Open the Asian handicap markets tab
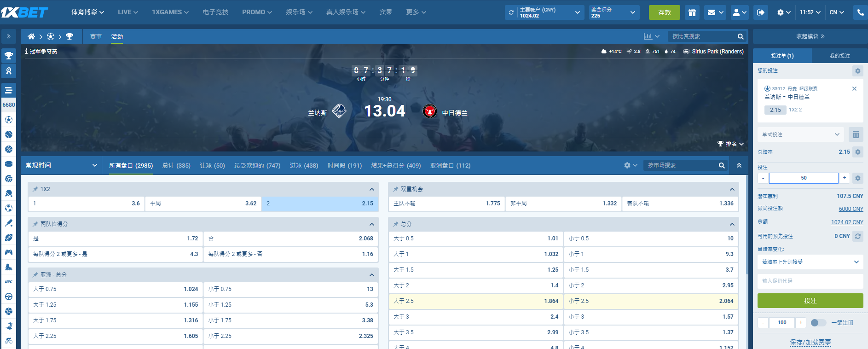Viewport: 868px width, 349px height. point(450,166)
